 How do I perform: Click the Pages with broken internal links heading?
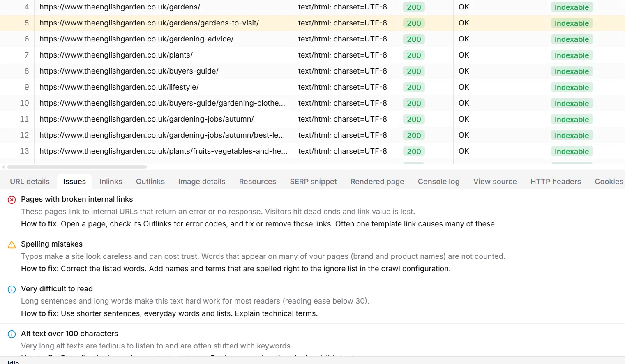(x=77, y=199)
